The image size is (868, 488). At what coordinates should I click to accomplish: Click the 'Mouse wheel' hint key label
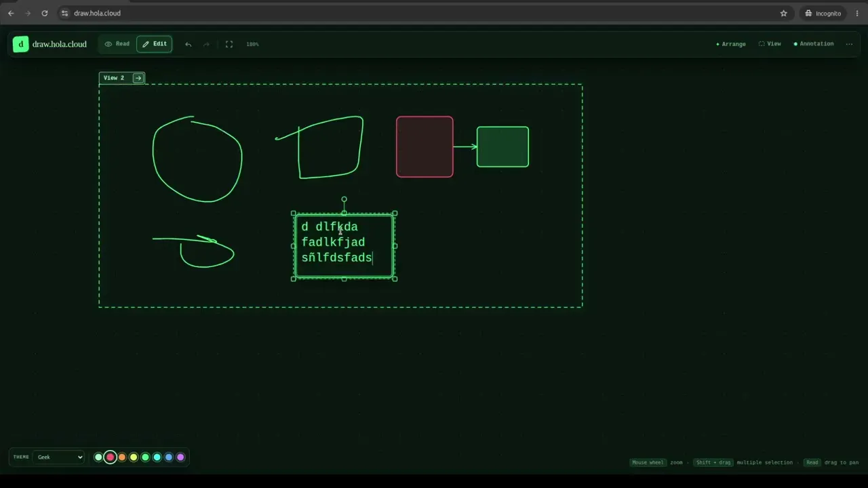[x=648, y=462]
